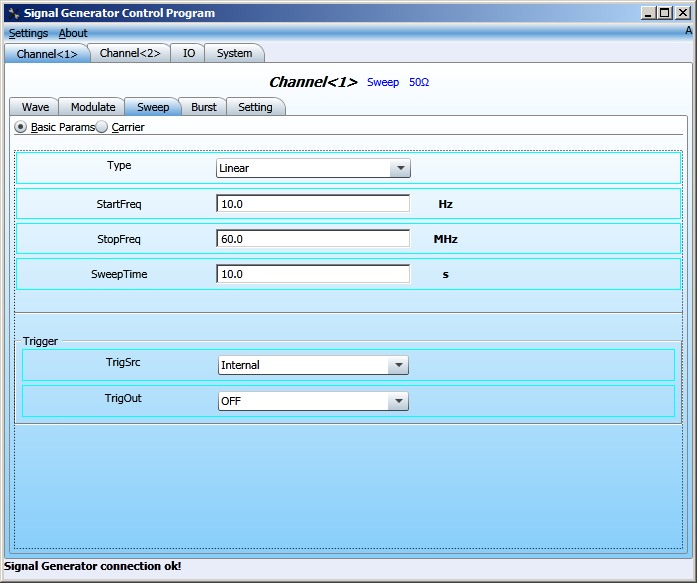Click the SweepTime input box

click(312, 274)
